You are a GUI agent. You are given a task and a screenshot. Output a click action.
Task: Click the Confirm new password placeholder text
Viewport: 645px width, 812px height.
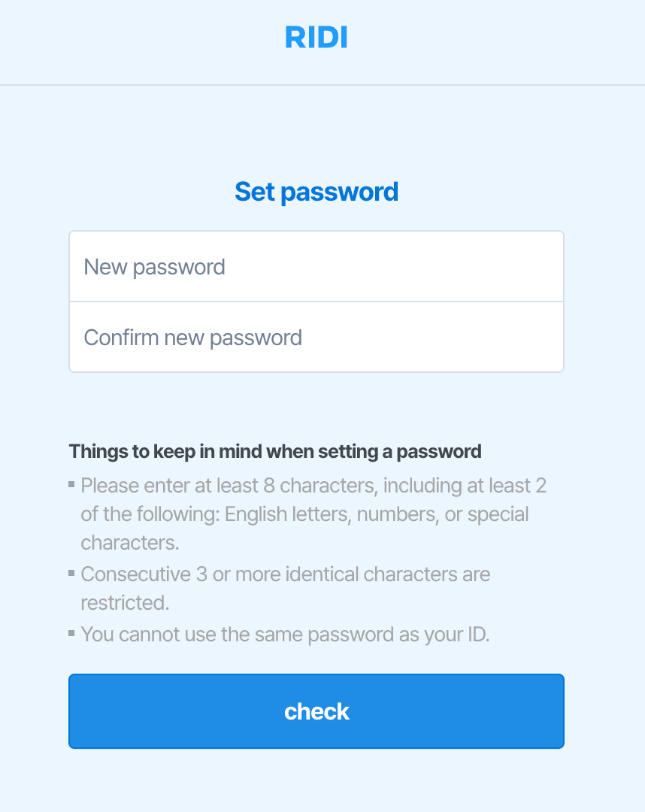click(x=193, y=337)
